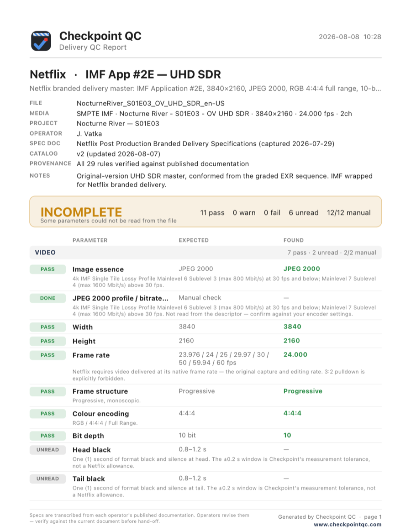
Task: Select the expected frame rates list 23.976 / 24 / 25
Action: (224, 358)
